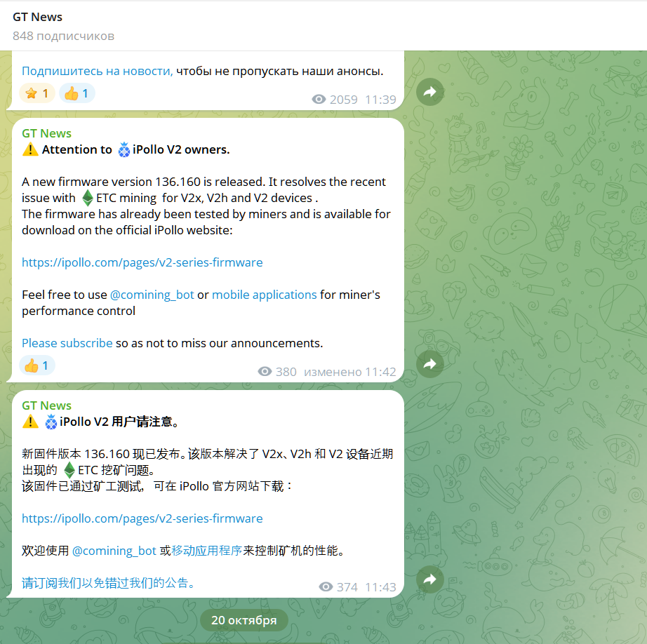Click the 11:39 timestamp on the Russian message
Image resolution: width=647 pixels, height=644 pixels.
pos(380,100)
